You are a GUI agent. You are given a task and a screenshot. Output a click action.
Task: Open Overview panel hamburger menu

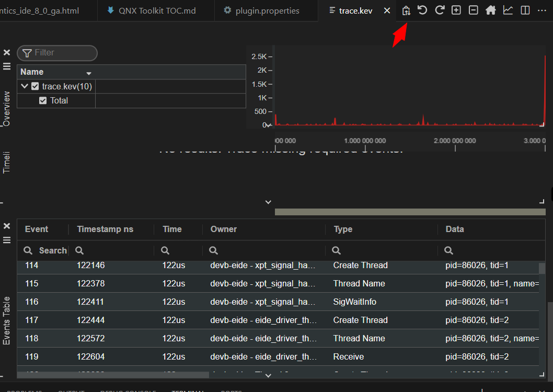click(7, 66)
